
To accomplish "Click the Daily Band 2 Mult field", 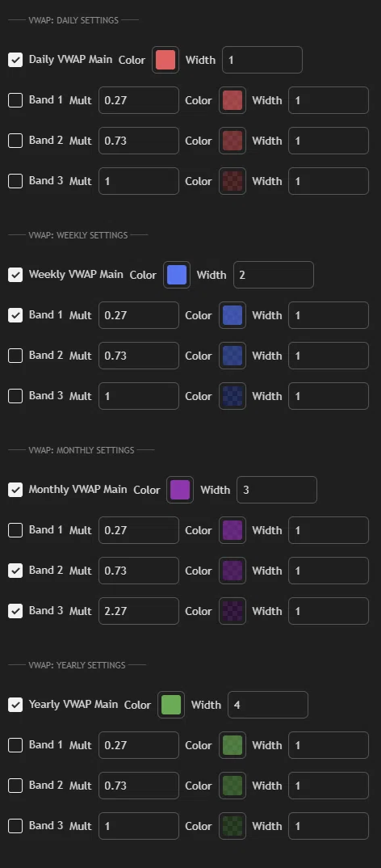I will (139, 141).
